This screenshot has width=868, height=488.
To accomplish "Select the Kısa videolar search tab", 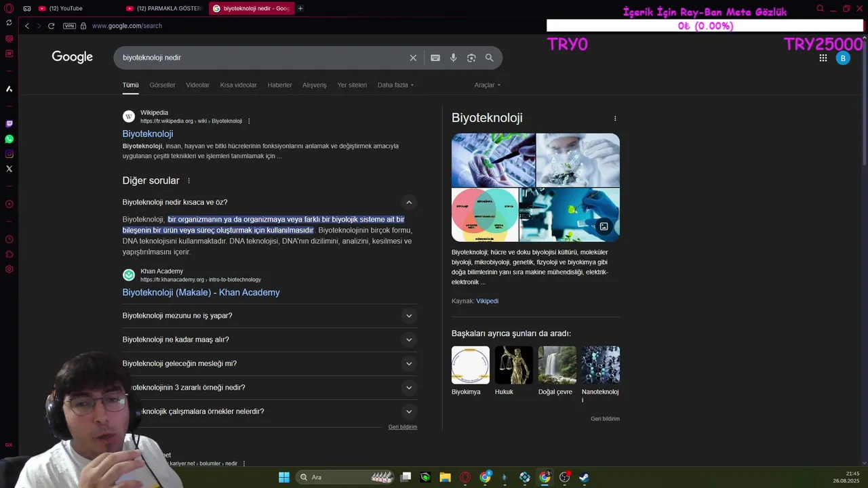I will pos(238,85).
